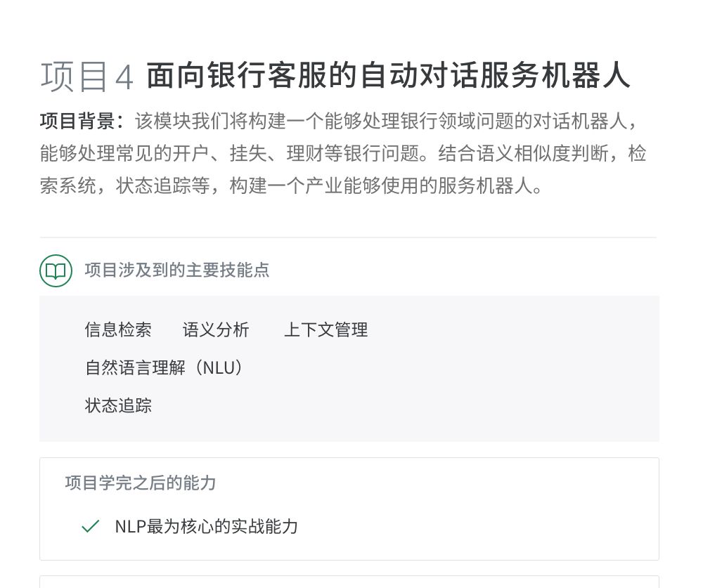Click the green open-book icon
This screenshot has height=588, width=703.
56,270
